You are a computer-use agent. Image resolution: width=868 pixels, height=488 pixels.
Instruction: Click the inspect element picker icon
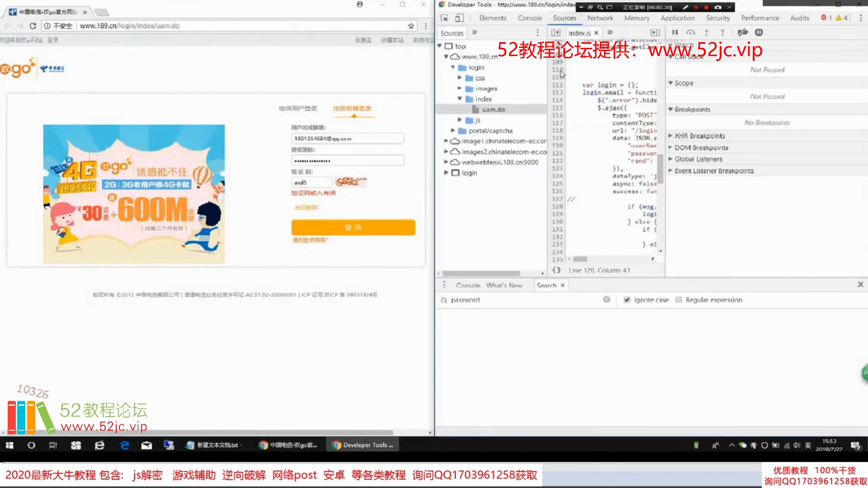coord(444,18)
